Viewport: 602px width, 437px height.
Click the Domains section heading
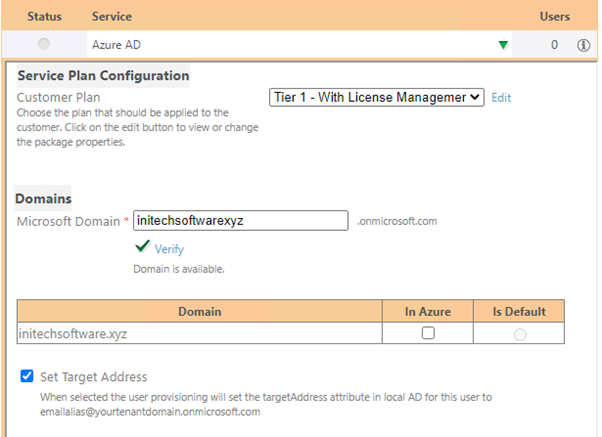pos(43,199)
